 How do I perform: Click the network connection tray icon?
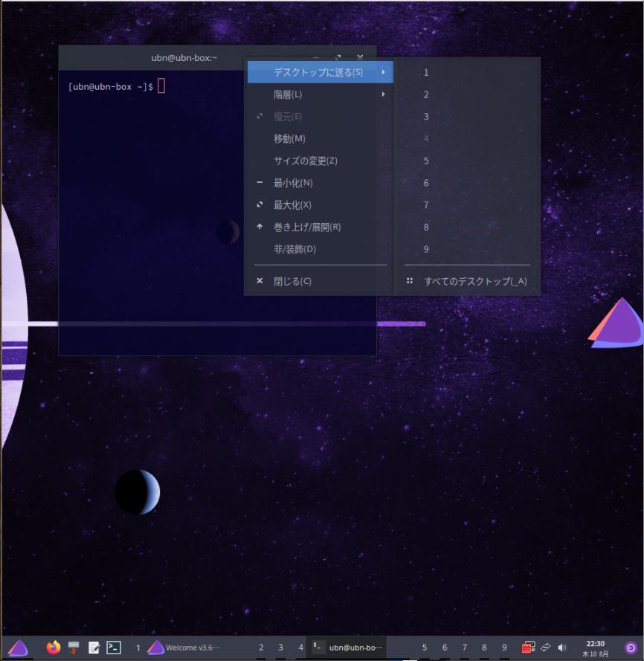tap(545, 647)
